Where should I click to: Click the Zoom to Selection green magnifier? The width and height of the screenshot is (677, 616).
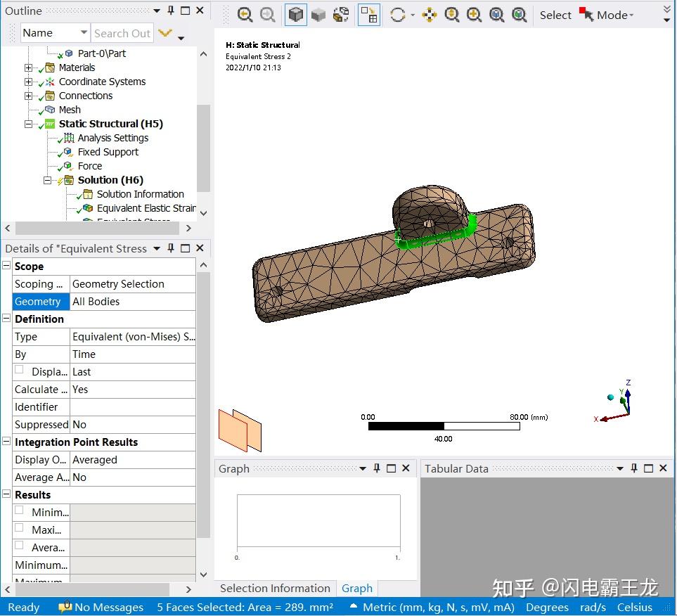pos(519,15)
